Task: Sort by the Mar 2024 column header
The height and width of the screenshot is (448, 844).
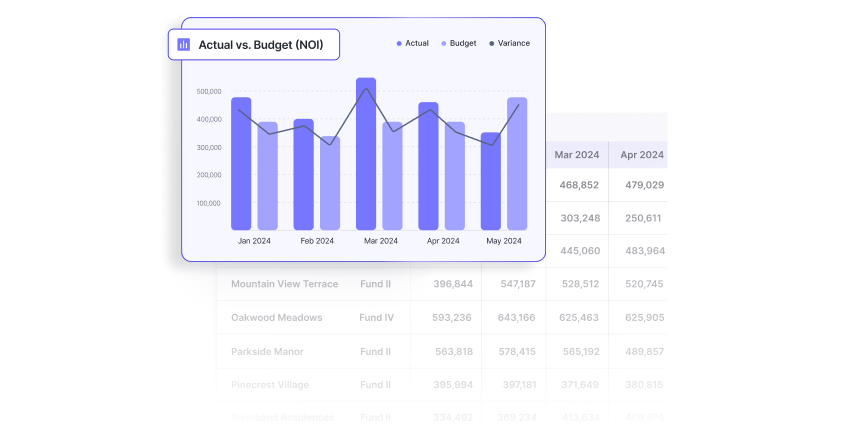Action: coord(577,155)
